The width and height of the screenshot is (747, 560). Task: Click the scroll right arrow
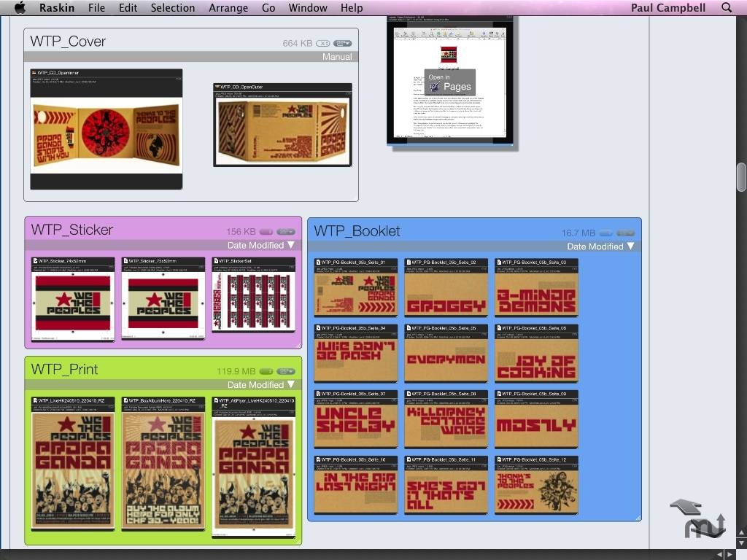coord(729,555)
